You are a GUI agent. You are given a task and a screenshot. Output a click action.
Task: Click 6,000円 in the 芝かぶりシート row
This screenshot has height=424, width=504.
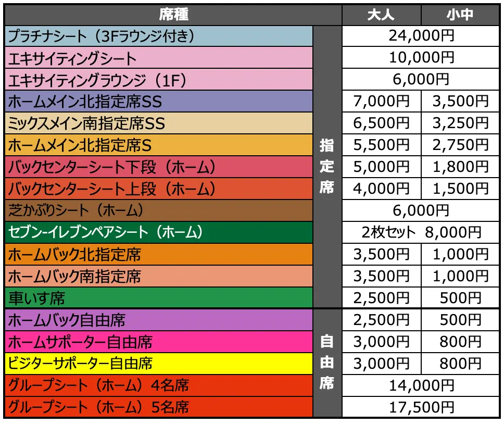(421, 210)
